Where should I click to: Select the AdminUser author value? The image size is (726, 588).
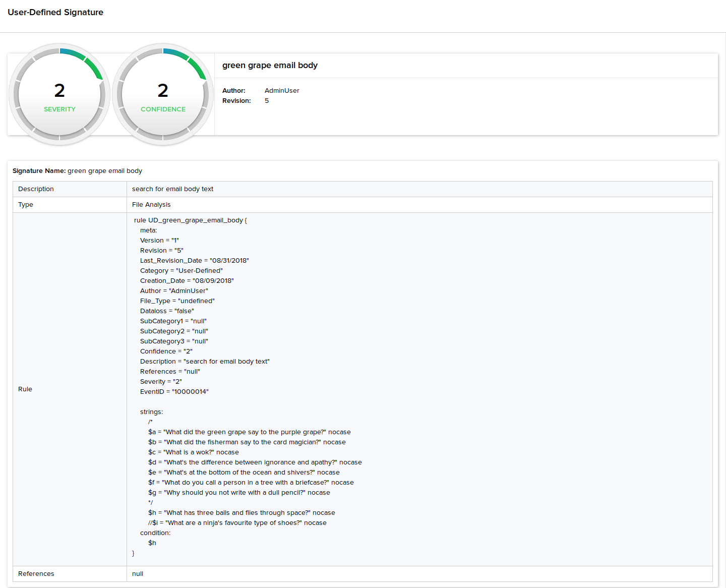[x=282, y=91]
